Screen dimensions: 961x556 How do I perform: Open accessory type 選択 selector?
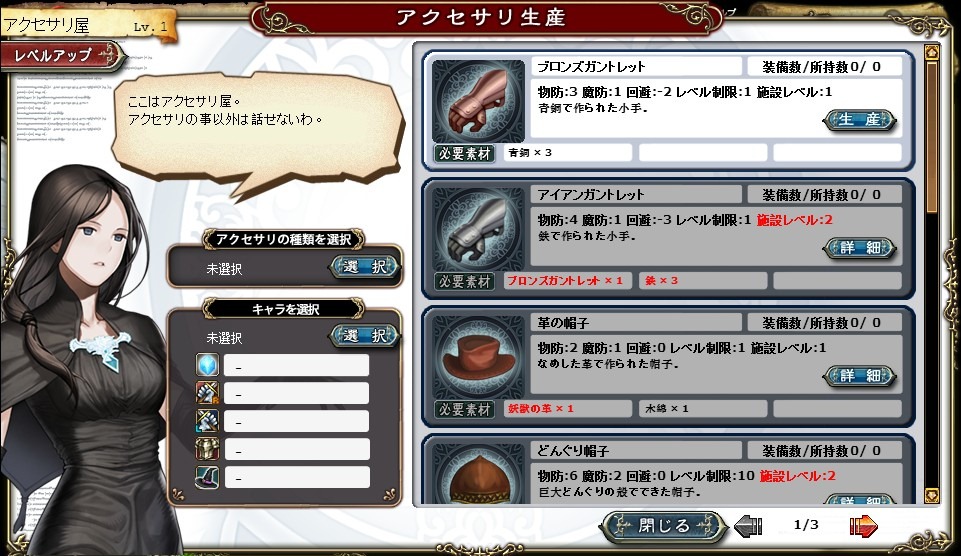(x=365, y=267)
